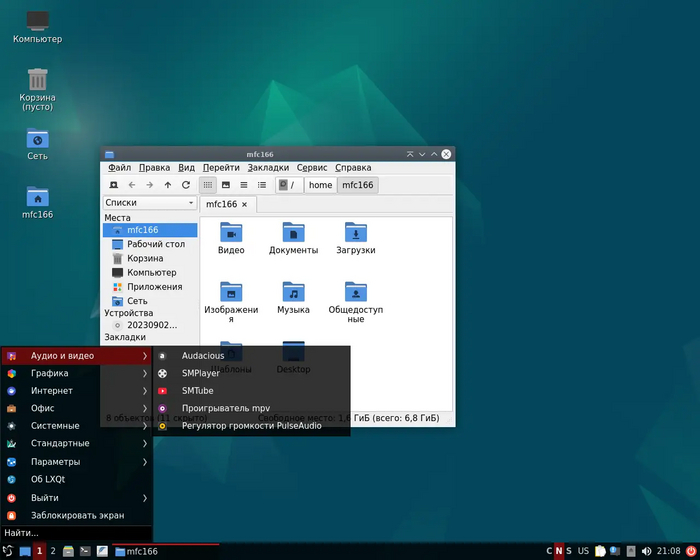Click the LXQt main menu button

click(x=8, y=551)
